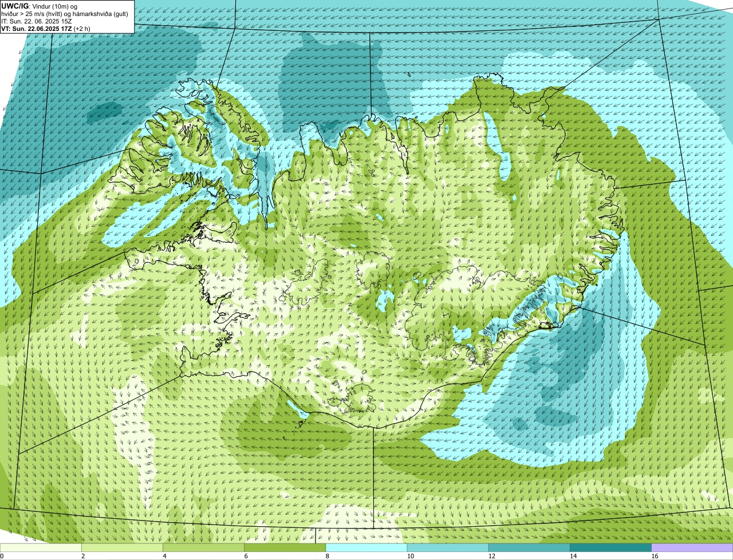Screen dimensions: 733x560
Task: Click the 14–16 m/s dark teal legend swatch
Action: tap(611, 548)
